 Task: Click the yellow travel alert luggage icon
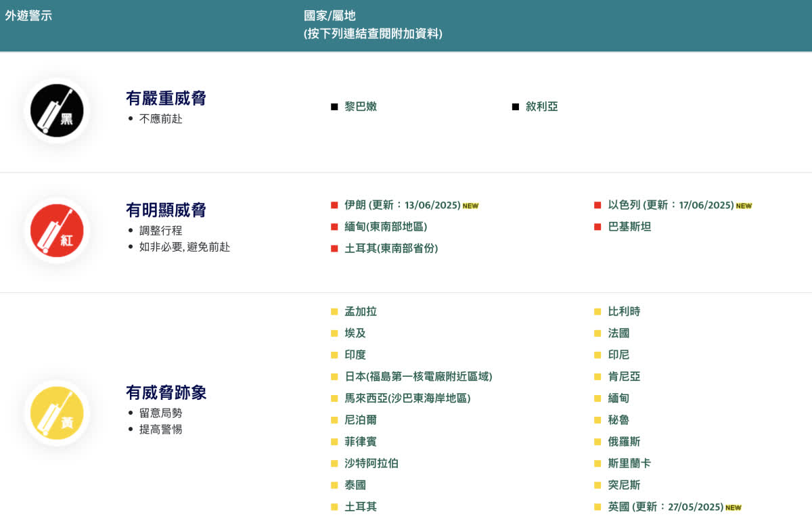57,413
